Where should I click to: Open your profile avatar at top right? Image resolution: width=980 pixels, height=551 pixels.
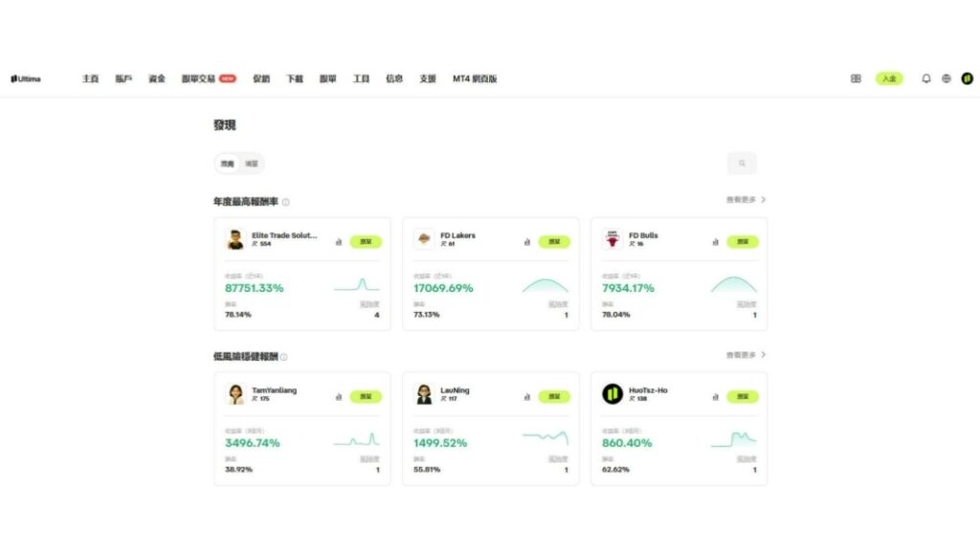pos(967,78)
